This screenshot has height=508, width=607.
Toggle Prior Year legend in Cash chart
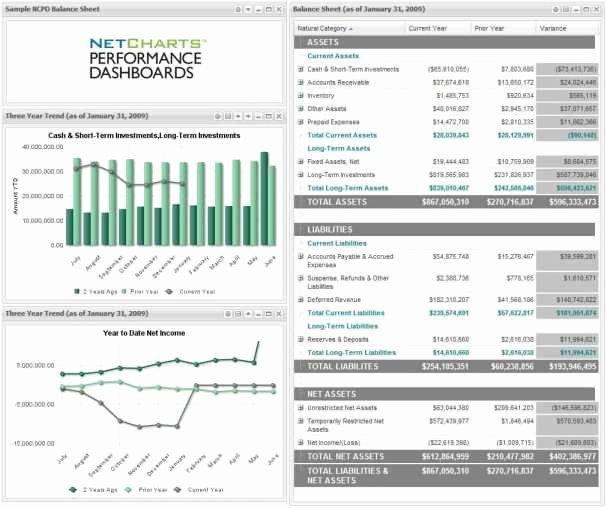point(140,292)
